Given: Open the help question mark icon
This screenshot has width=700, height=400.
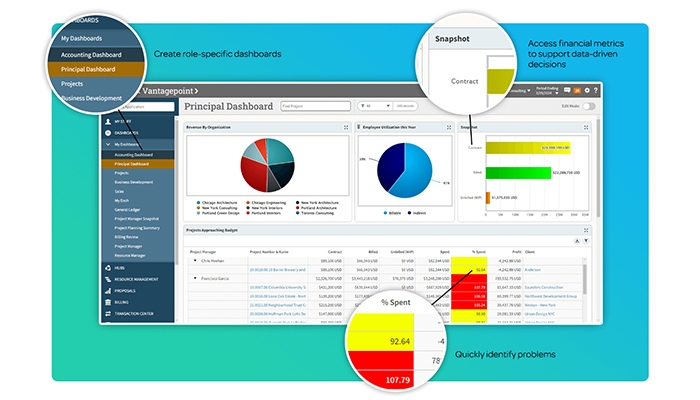Looking at the screenshot, I should tap(596, 90).
